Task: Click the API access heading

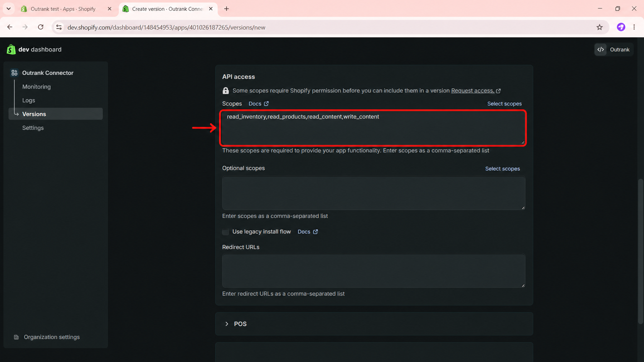Action: pyautogui.click(x=239, y=77)
